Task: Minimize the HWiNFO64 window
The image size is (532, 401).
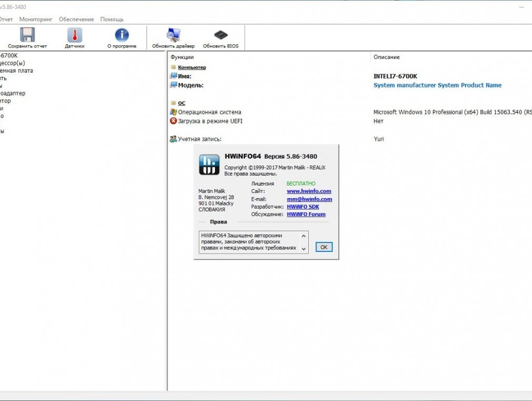Action: [x=521, y=7]
